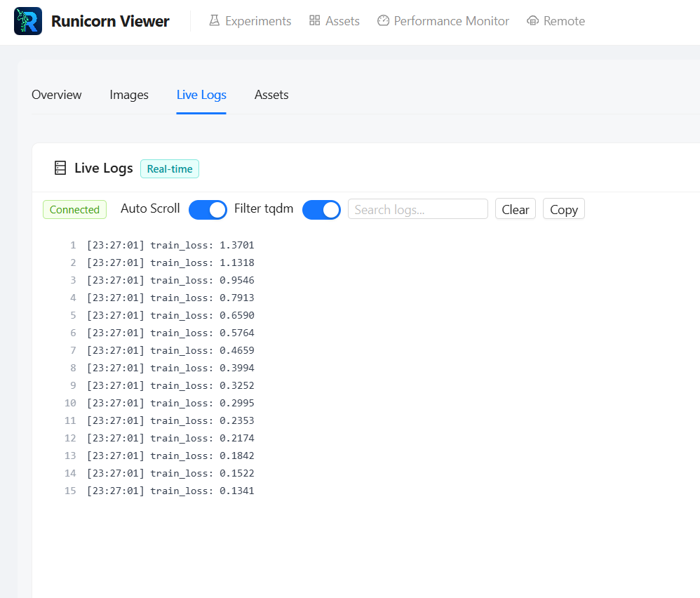Copy the logs to clipboard
Viewport: 700px width, 598px height.
[x=563, y=208]
